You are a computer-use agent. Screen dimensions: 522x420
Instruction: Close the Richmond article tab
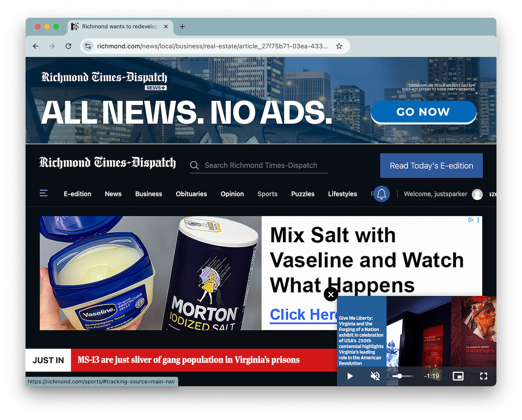[166, 27]
